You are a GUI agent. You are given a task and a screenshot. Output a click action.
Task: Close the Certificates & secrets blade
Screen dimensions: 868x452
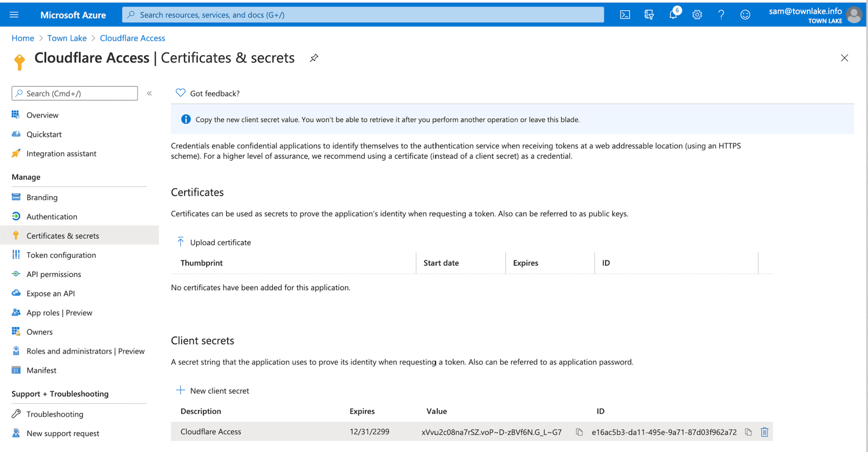[844, 58]
